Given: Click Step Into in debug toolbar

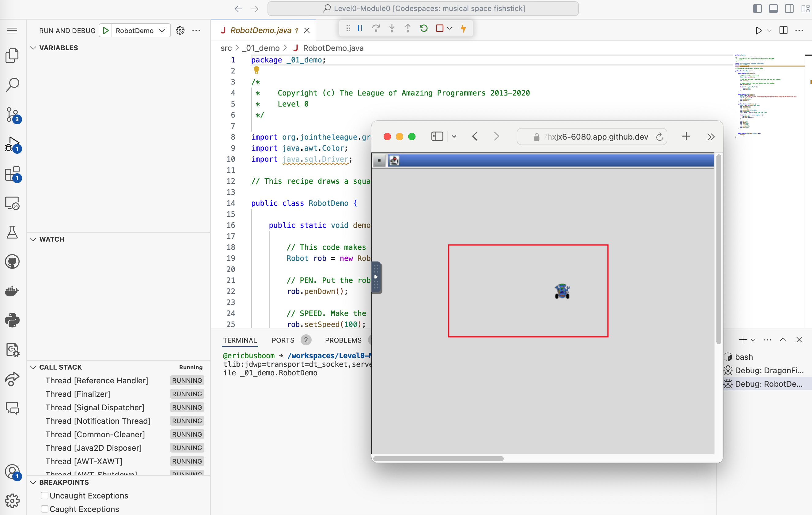Looking at the screenshot, I should pos(392,28).
